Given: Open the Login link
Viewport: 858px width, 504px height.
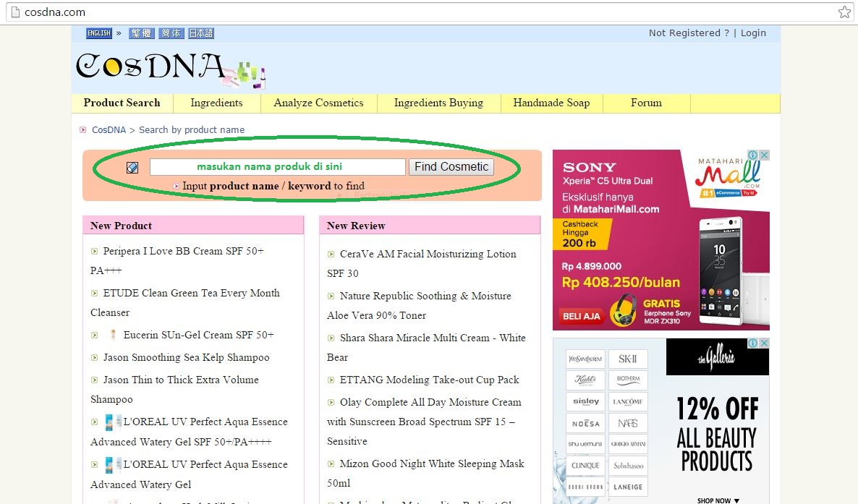Looking at the screenshot, I should pos(753,33).
